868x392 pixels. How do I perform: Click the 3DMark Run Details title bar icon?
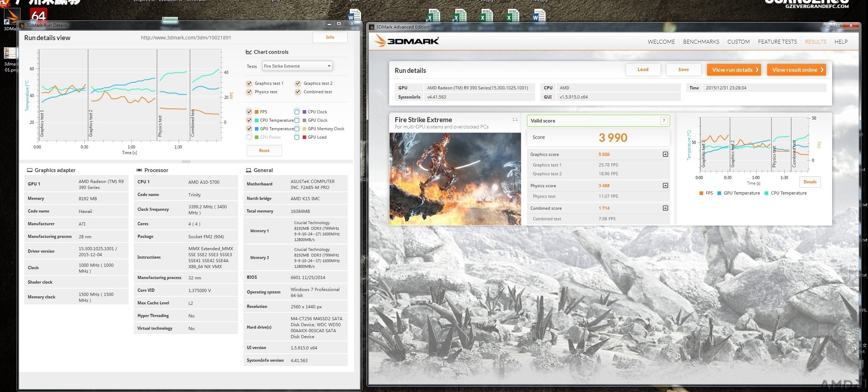(22, 25)
